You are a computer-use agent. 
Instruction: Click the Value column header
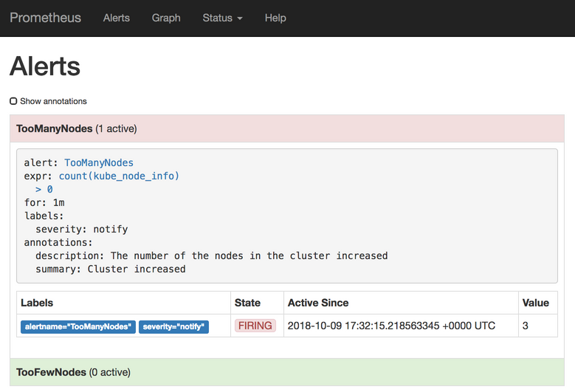pos(535,303)
